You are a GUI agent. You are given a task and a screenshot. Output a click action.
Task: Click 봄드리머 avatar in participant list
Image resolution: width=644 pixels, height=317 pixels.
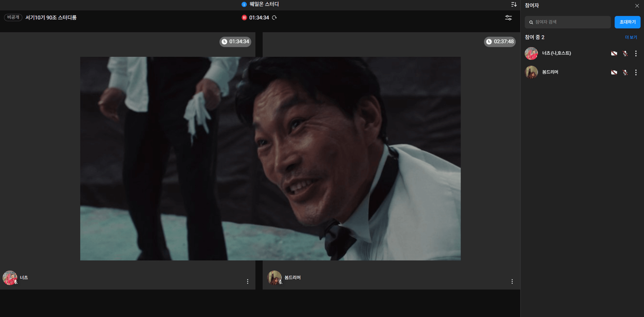531,72
